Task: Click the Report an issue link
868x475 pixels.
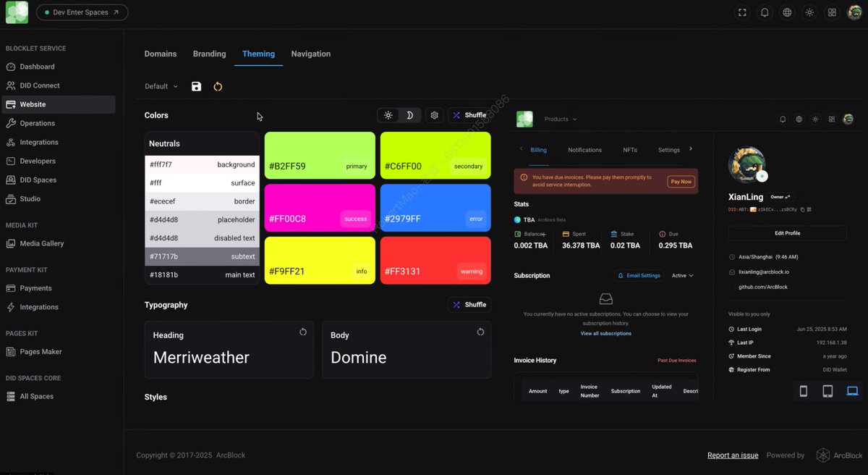Action: (733, 455)
